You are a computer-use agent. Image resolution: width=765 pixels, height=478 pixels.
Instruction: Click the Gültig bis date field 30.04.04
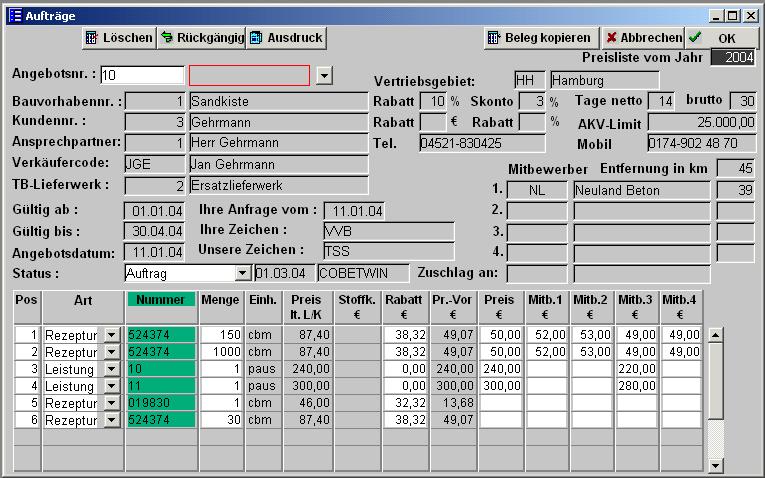pyautogui.click(x=154, y=231)
